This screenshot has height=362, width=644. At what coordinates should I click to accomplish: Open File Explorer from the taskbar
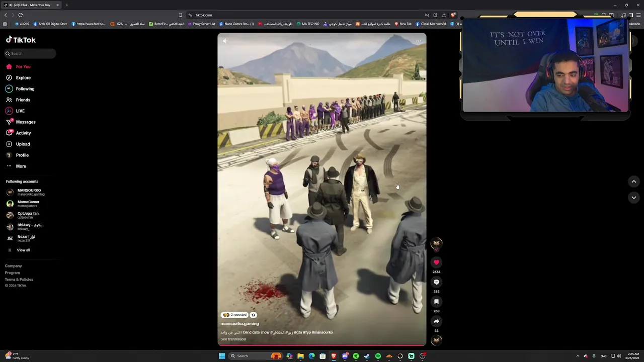coord(300,356)
